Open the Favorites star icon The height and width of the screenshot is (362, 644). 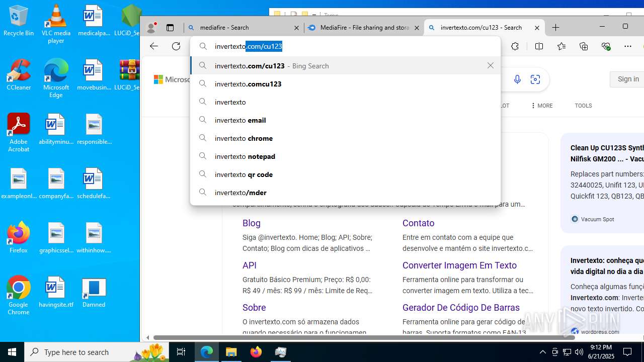pyautogui.click(x=561, y=46)
